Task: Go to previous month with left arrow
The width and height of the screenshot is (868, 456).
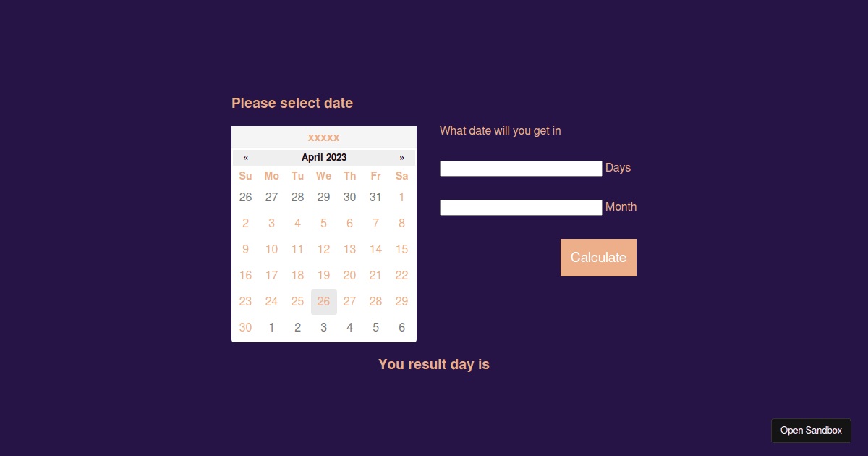Action: pyautogui.click(x=245, y=157)
